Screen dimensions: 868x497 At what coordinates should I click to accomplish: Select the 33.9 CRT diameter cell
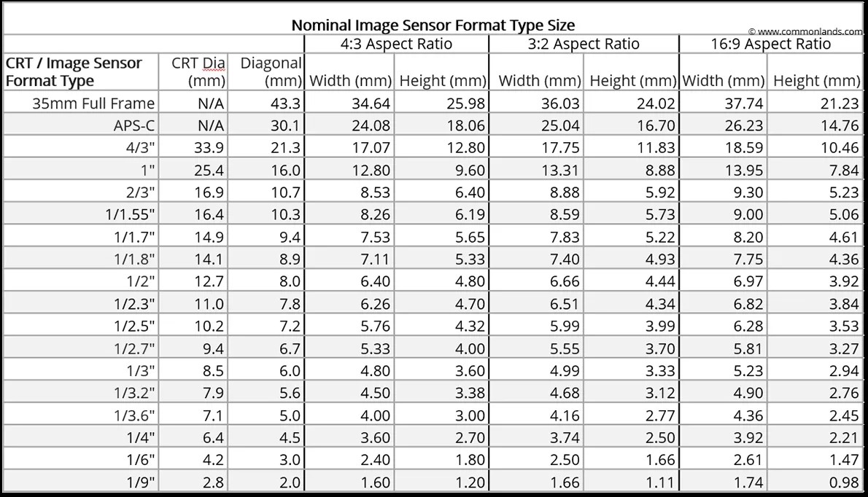coord(210,148)
